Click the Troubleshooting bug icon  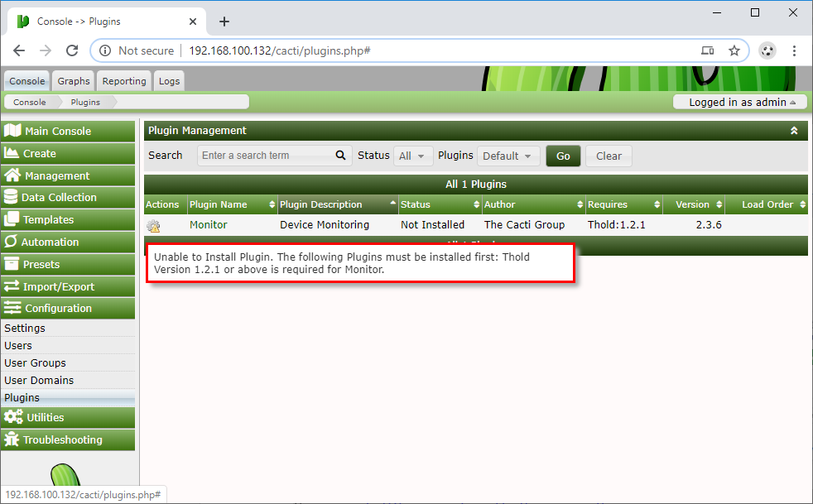(12, 439)
